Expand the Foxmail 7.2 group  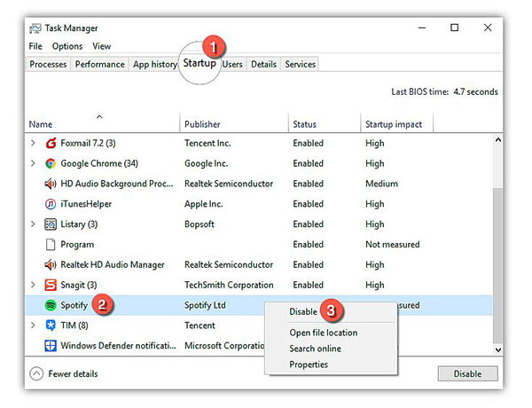(33, 143)
